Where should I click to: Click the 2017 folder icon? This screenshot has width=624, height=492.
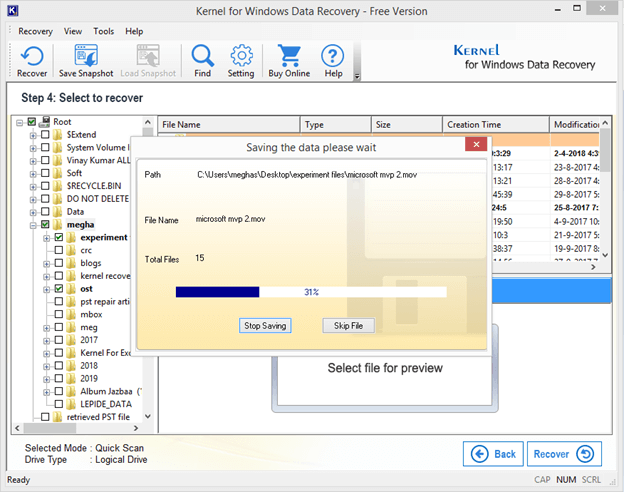point(72,340)
